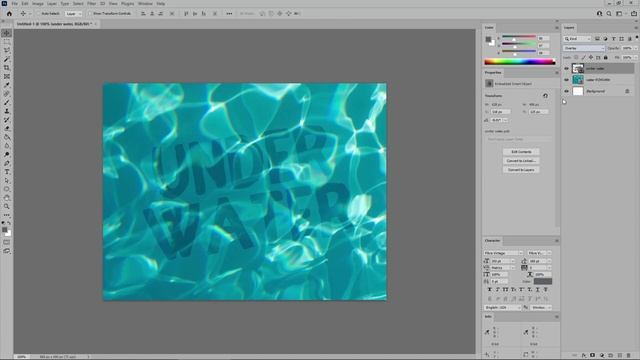640x360 pixels.
Task: Click the fx layer style icon
Action: click(584, 356)
